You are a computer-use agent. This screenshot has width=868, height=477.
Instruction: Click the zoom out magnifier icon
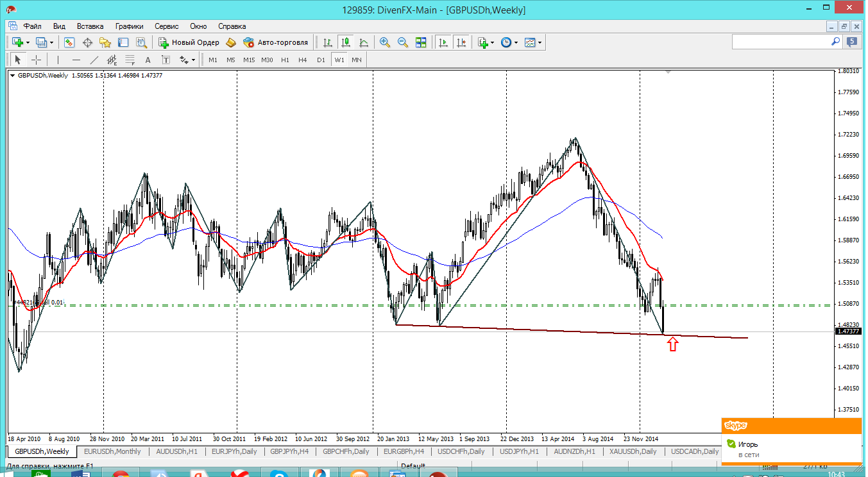coord(403,42)
